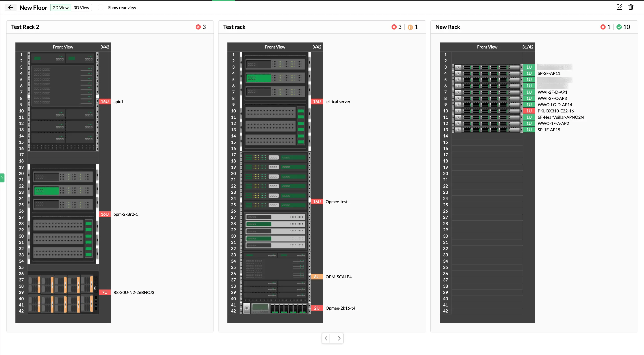Click the previous page chevron at the bottom
Screen dimensions: 644x355
pyautogui.click(x=326, y=338)
